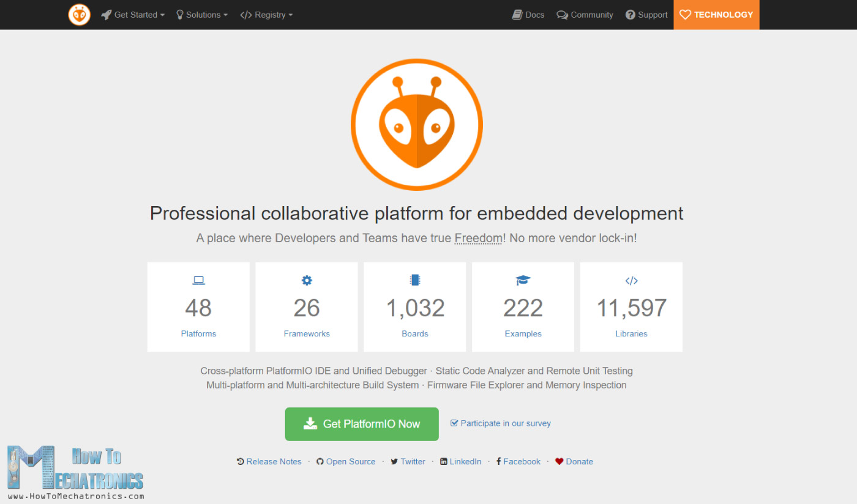Screen dimensions: 857x504
Task: Click the code brackets Libraries icon
Action: coord(631,281)
